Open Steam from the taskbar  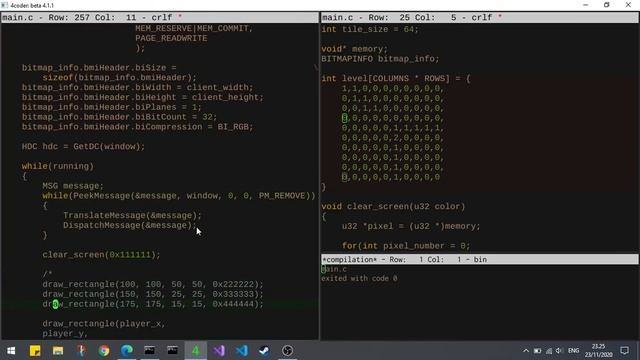coord(264,351)
